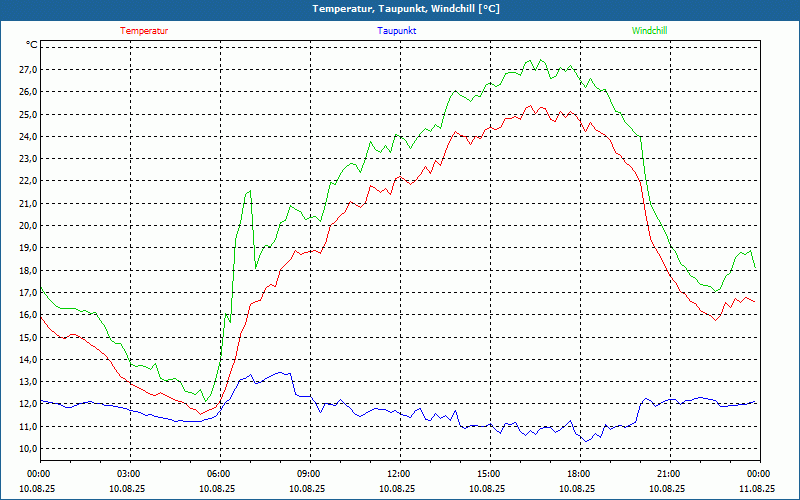Click the 16,0 y-axis value
Viewport: 800px width, 500px height.
coord(29,315)
